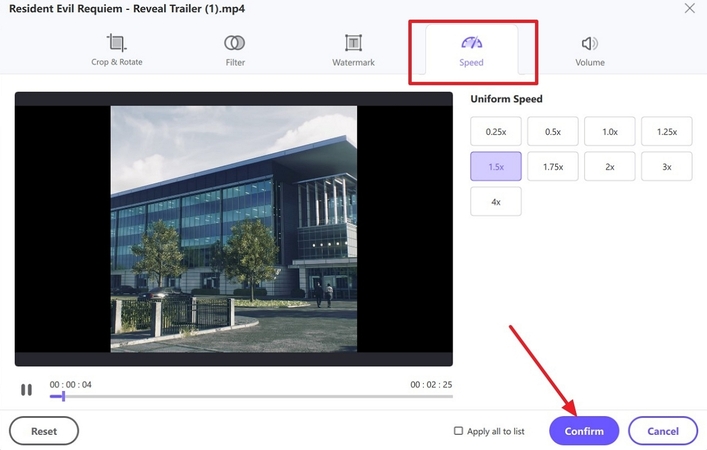Select the Speed tab
This screenshot has width=707, height=450.
coord(472,51)
